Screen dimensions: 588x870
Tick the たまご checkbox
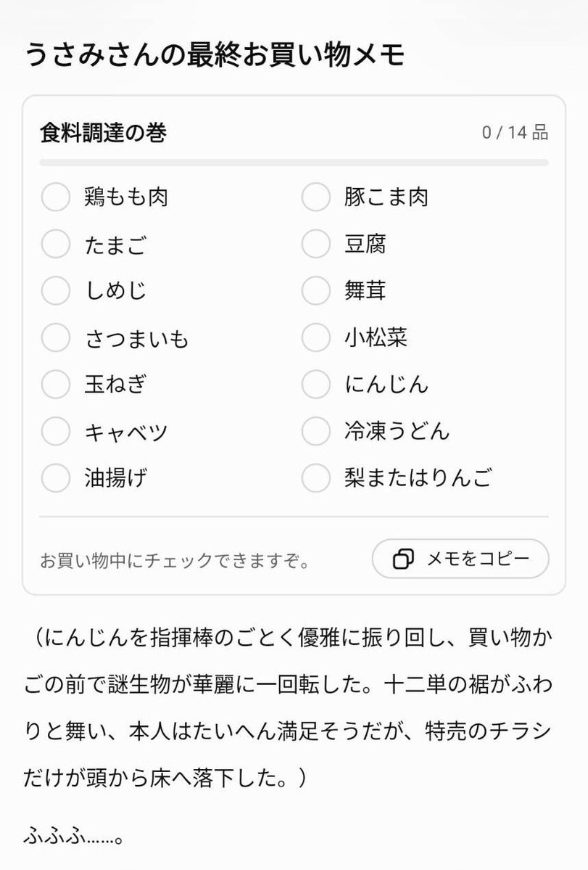pyautogui.click(x=56, y=244)
